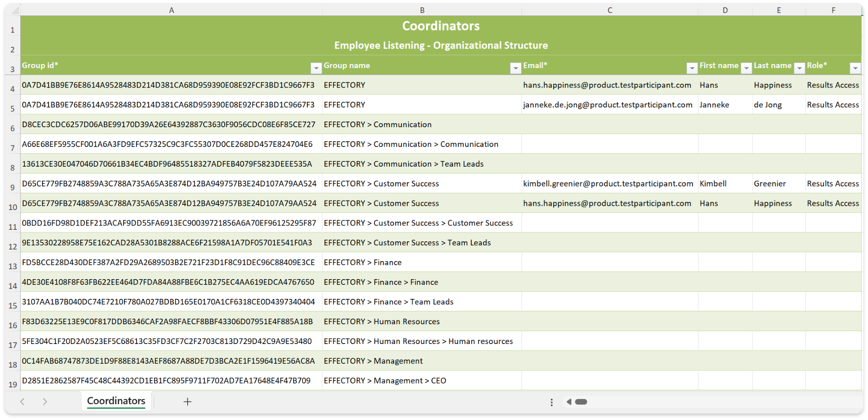Select group id starting with 0C14FAB68747873D
Screen dimensions: 868x420
pos(171,361)
